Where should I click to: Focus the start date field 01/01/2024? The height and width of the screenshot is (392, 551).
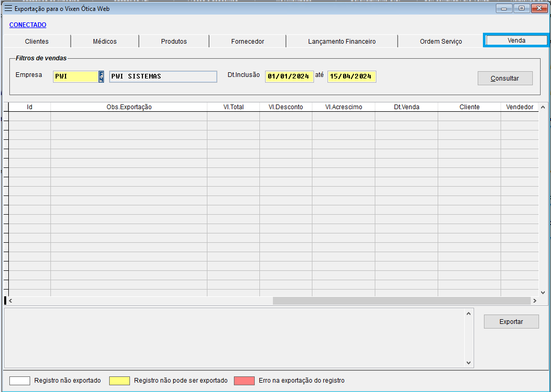289,76
